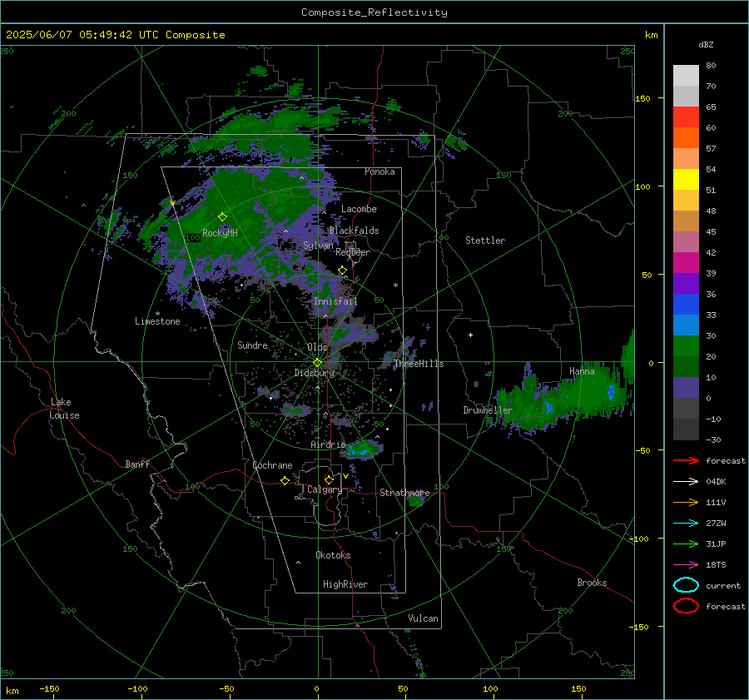Click the red 'forecast' ellipse icon
The height and width of the screenshot is (700, 749).
point(686,606)
